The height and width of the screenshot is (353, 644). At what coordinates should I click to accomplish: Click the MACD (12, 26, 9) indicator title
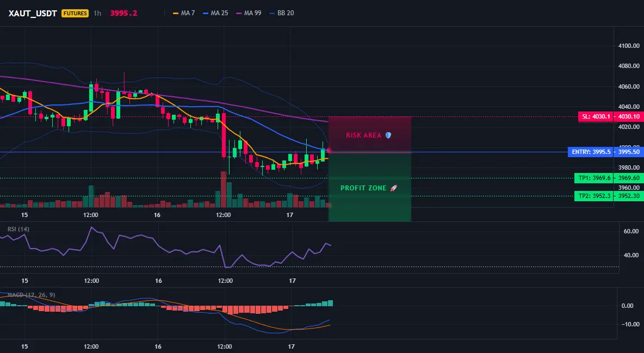[x=31, y=295]
